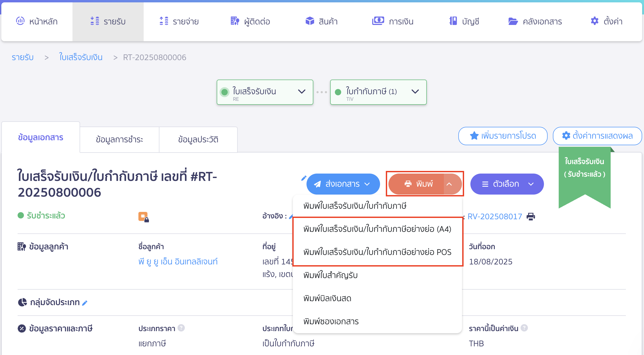Screen dimensions: 644x355
Task: Switch to ข้อมูลการชำระ tab
Action: click(120, 139)
